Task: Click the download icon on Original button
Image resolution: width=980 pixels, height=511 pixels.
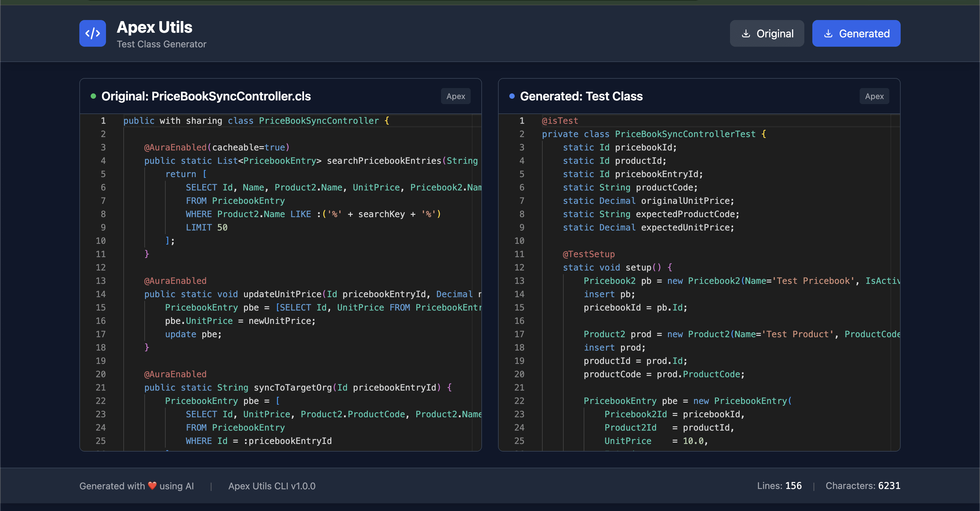Action: pyautogui.click(x=746, y=33)
